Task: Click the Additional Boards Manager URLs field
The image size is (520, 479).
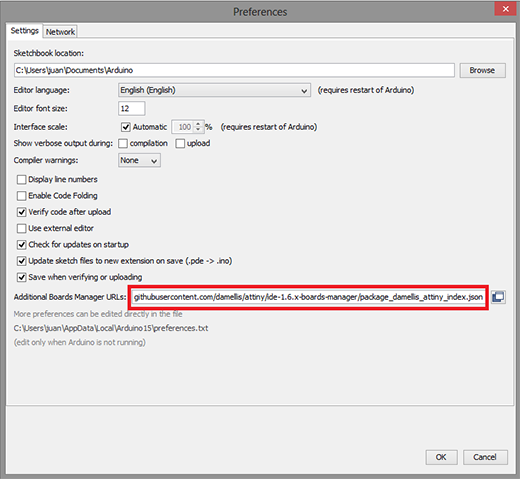Action: click(308, 297)
